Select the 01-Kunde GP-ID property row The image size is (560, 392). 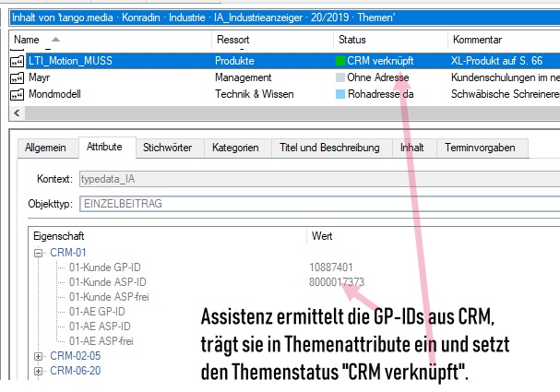coord(107,267)
